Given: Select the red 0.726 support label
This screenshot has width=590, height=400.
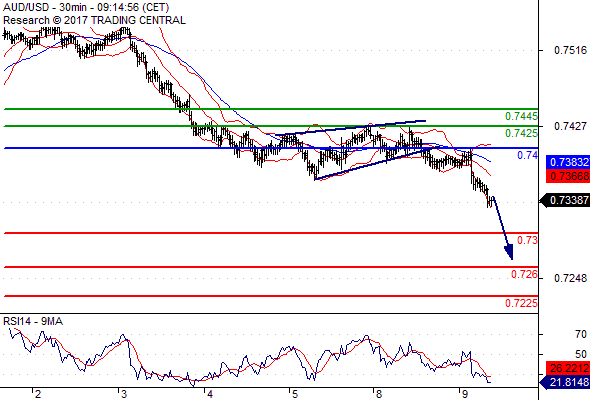Looking at the screenshot, I should (x=524, y=274).
